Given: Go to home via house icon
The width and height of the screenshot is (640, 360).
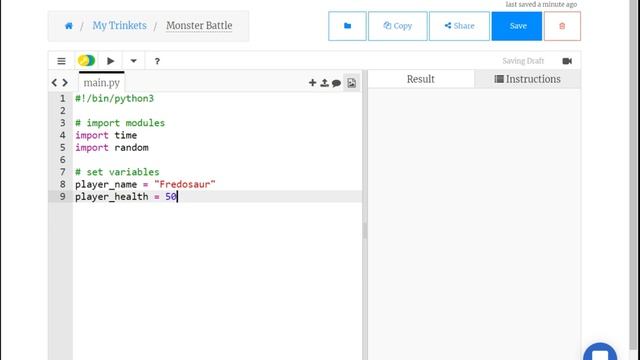Looking at the screenshot, I should (69, 26).
